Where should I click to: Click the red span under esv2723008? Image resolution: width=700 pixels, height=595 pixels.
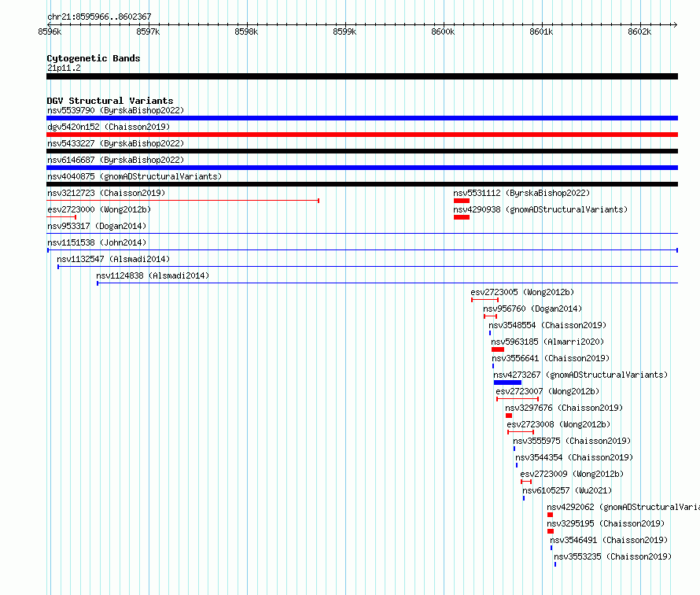pos(521,432)
